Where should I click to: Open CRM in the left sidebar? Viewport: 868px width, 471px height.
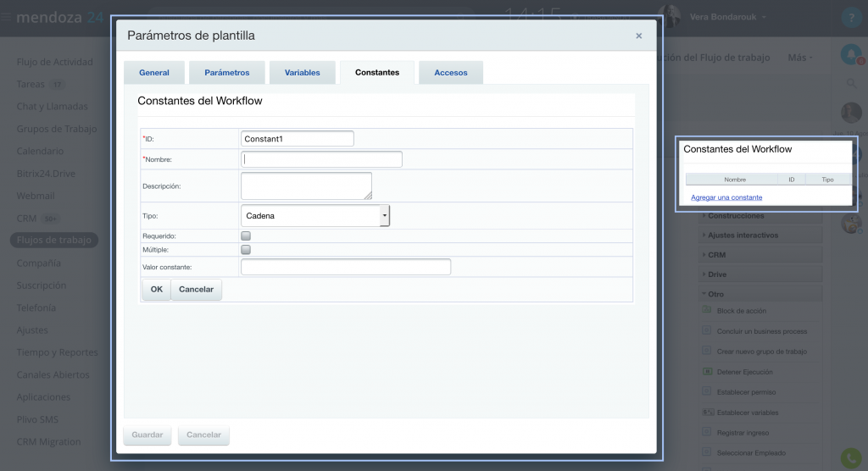click(x=26, y=219)
